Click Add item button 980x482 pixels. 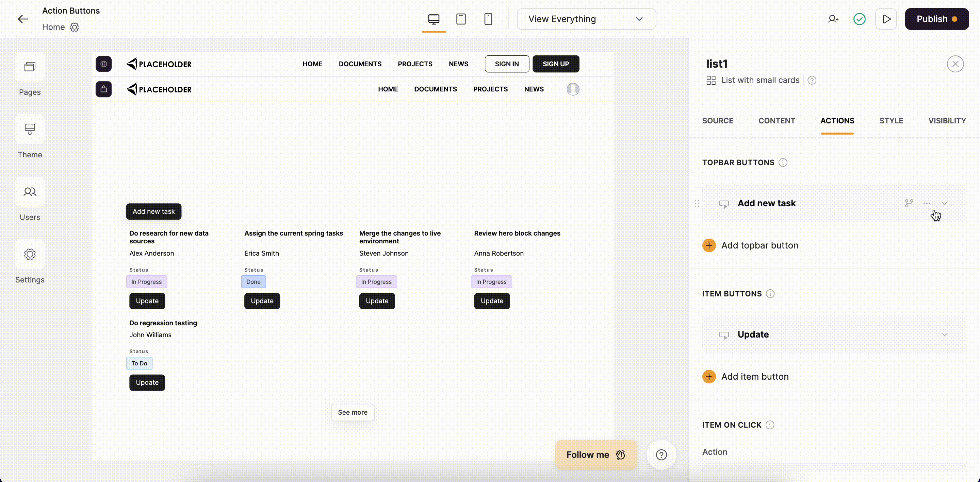click(755, 376)
